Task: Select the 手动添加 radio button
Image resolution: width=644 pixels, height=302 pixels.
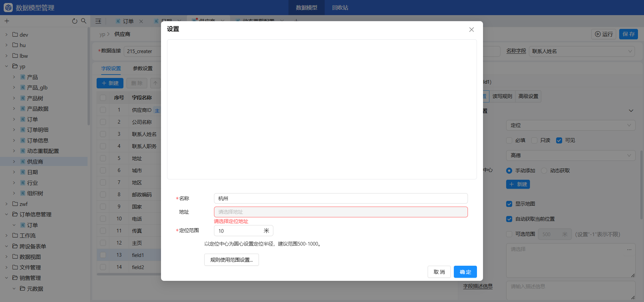Action: click(x=509, y=171)
